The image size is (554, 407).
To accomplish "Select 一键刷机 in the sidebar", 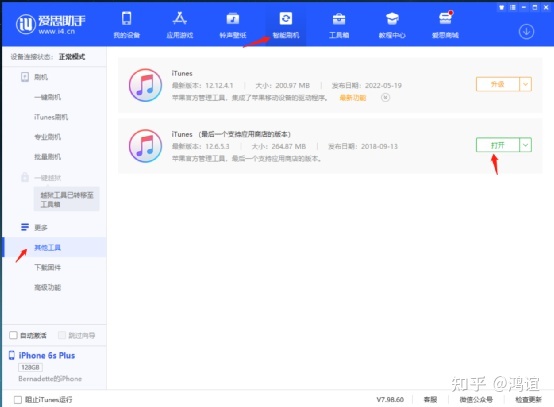I will coord(47,97).
